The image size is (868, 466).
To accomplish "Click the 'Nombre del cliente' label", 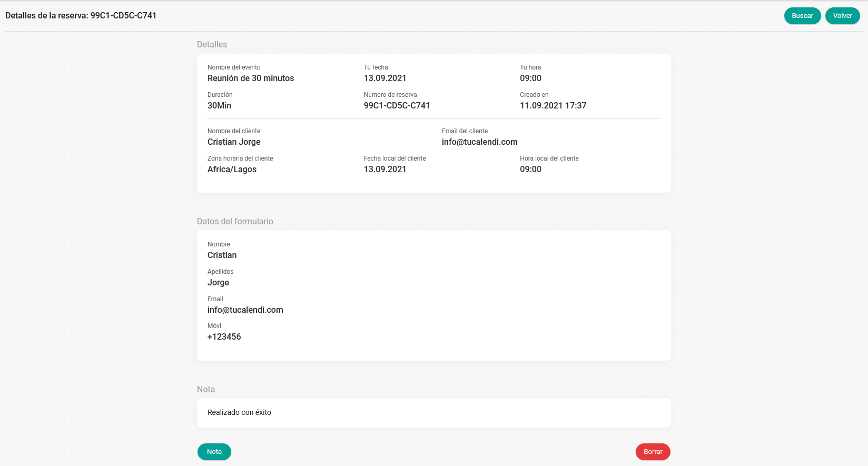I will [234, 131].
